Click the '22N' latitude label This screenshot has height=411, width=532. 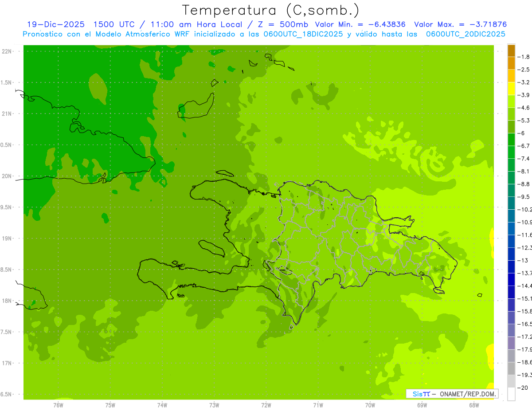[7, 51]
